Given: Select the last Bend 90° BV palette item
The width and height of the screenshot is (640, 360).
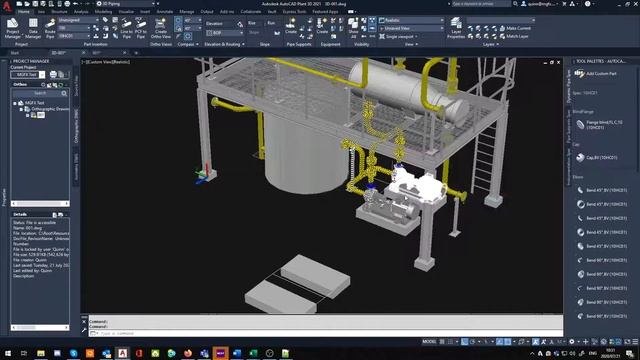Looking at the screenshot, I should (602, 316).
